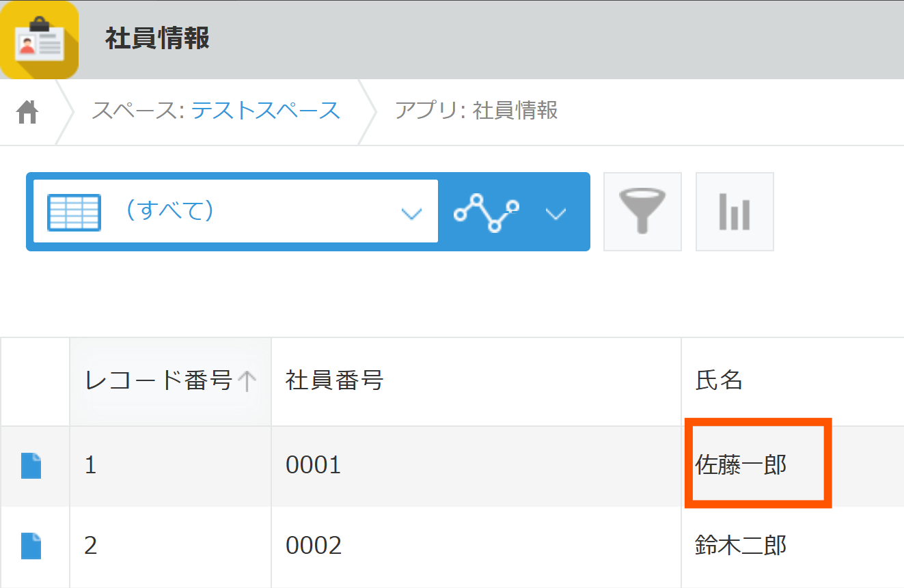Click the employee number 0002 cell
This screenshot has height=588, width=904.
[313, 546]
